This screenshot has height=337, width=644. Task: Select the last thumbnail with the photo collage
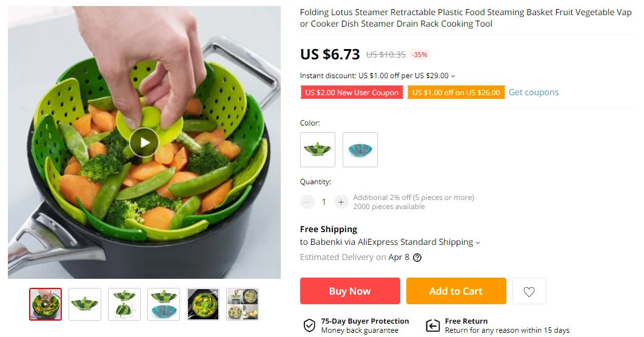(x=243, y=304)
